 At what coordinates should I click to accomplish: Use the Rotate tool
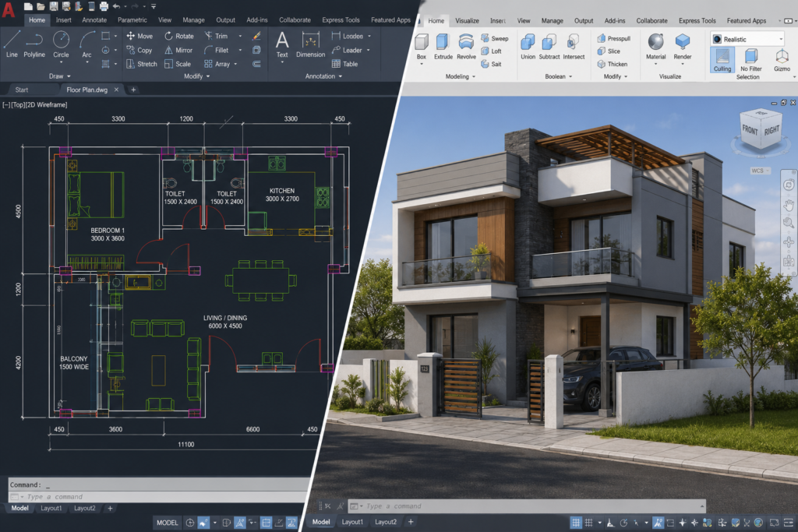[x=178, y=36]
